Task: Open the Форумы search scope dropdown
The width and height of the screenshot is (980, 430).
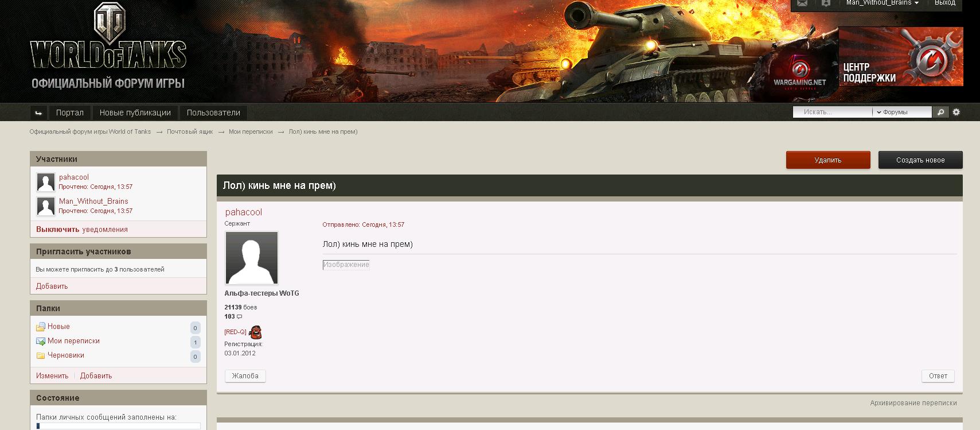Action: click(x=902, y=112)
